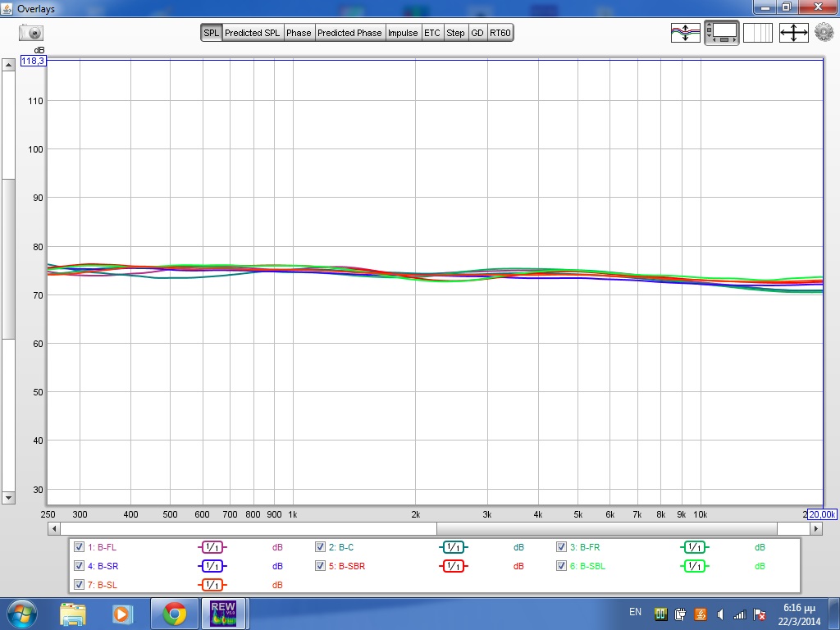Click the camera capture graph icon
The width and height of the screenshot is (840, 630).
tap(31, 33)
